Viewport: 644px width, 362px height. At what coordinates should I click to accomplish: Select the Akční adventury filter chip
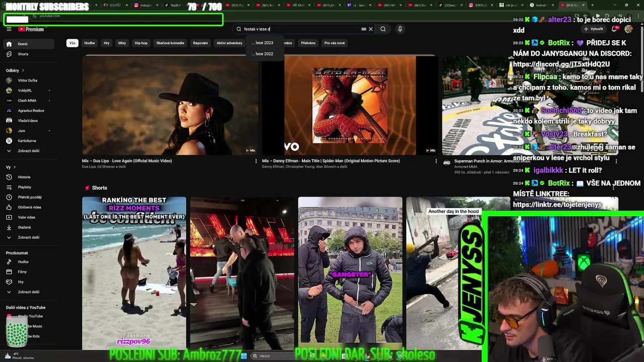coord(229,43)
